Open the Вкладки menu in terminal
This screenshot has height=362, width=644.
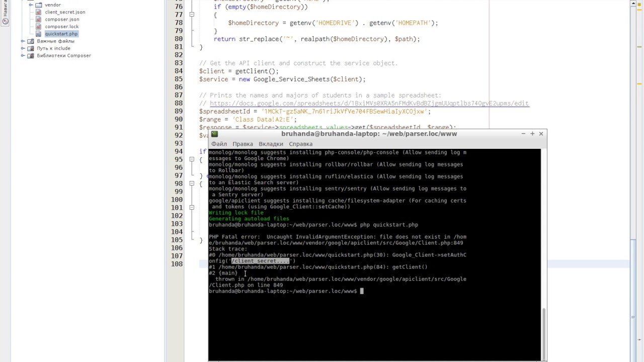click(271, 144)
